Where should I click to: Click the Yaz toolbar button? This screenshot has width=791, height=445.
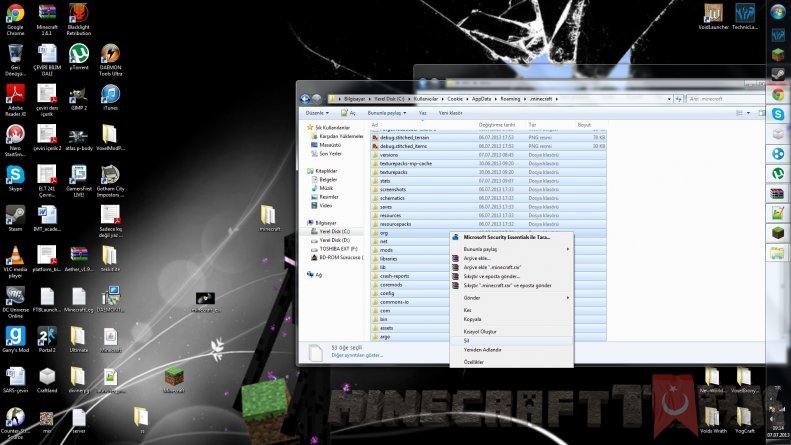point(423,113)
